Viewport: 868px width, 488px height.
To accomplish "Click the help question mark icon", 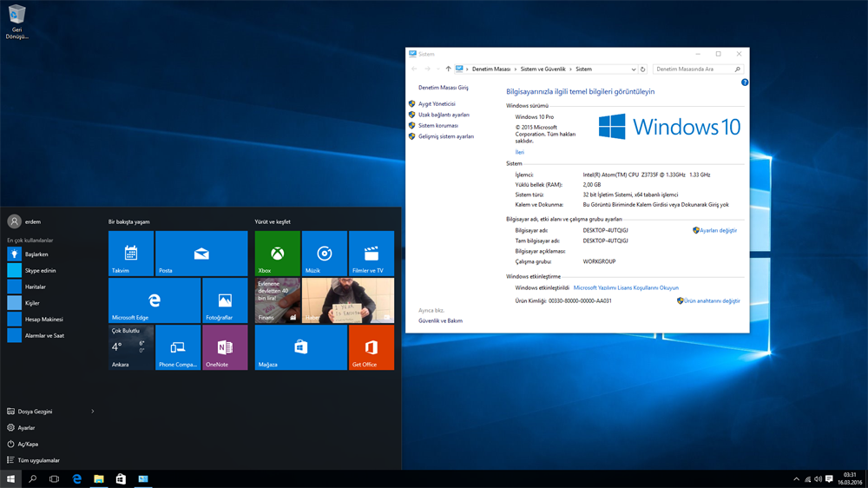I will pos(745,82).
